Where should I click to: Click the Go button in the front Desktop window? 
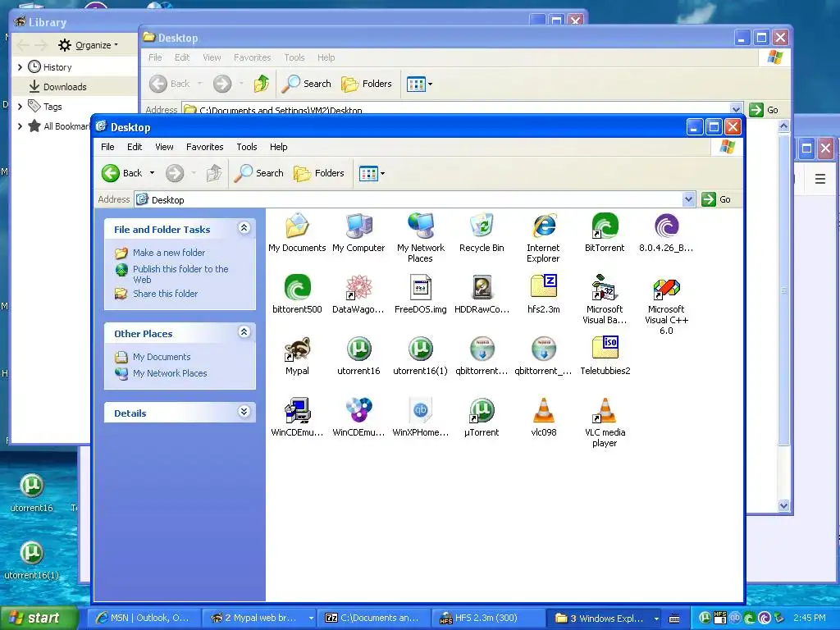pyautogui.click(x=717, y=199)
